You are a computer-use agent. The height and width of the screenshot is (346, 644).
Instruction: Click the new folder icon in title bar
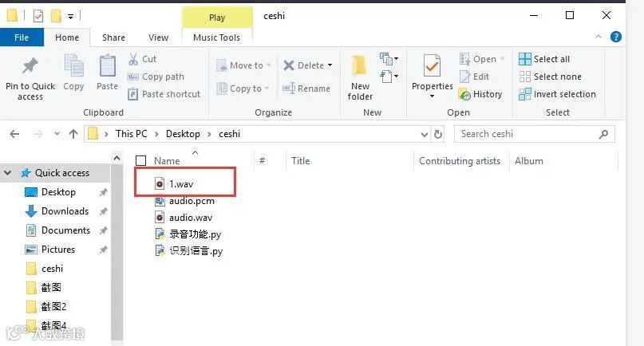tap(56, 16)
